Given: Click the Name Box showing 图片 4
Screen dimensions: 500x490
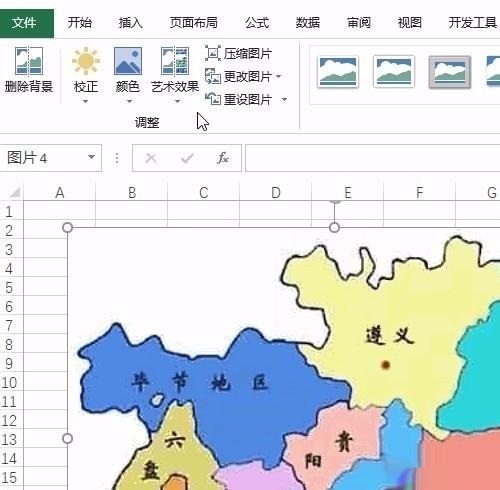Looking at the screenshot, I should pyautogui.click(x=51, y=158).
